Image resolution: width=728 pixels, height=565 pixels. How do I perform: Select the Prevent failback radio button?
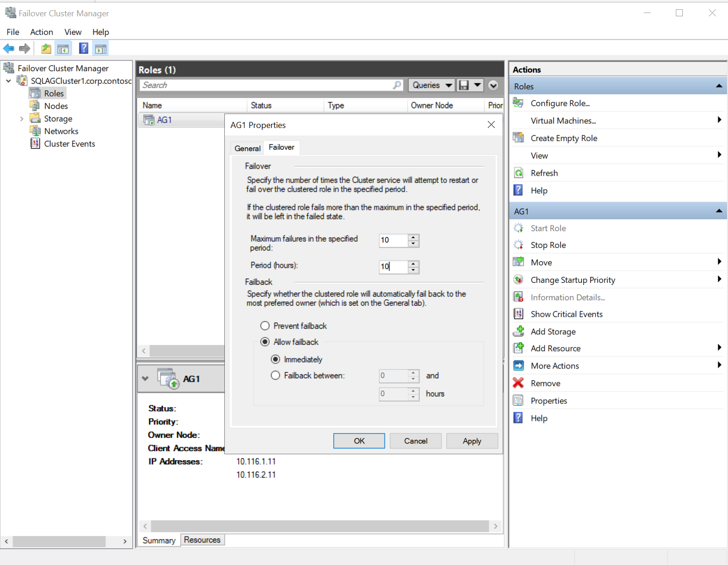point(265,326)
